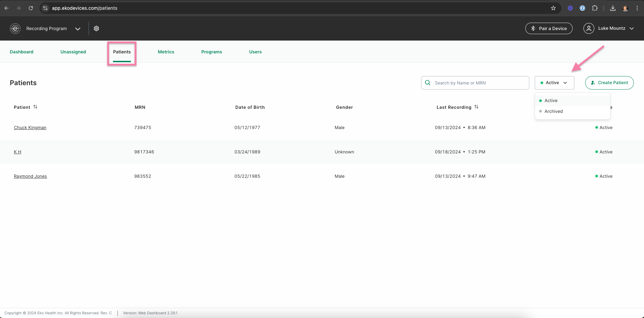Open the browser downloads icon
The height and width of the screenshot is (318, 644).
[x=613, y=8]
